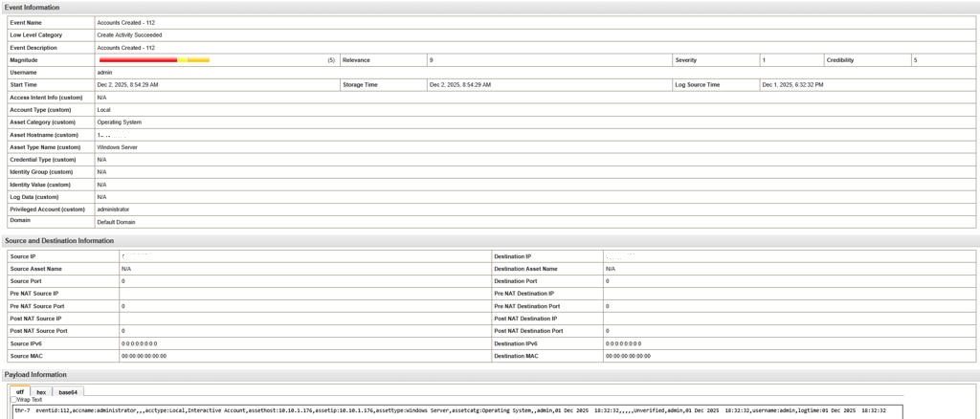Click the Event Name value field

pyautogui.click(x=119, y=21)
